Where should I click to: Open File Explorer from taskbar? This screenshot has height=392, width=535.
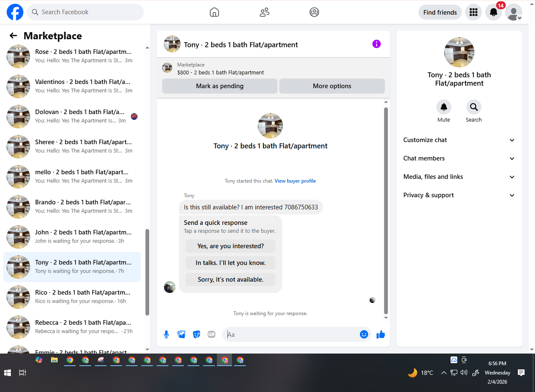[54, 360]
